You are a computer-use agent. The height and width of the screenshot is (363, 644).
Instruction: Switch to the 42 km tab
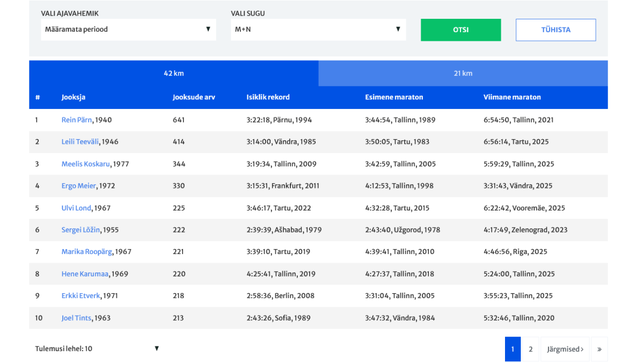(174, 74)
